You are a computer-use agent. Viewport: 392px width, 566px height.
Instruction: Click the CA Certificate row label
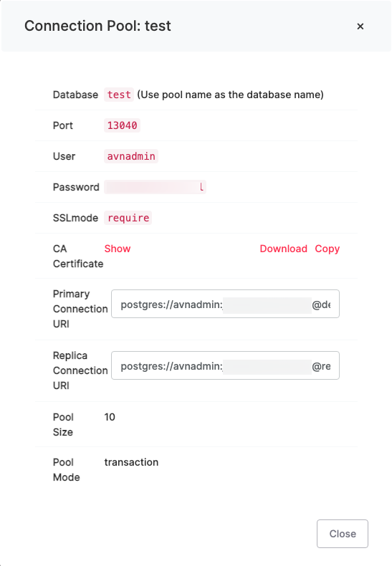(78, 256)
